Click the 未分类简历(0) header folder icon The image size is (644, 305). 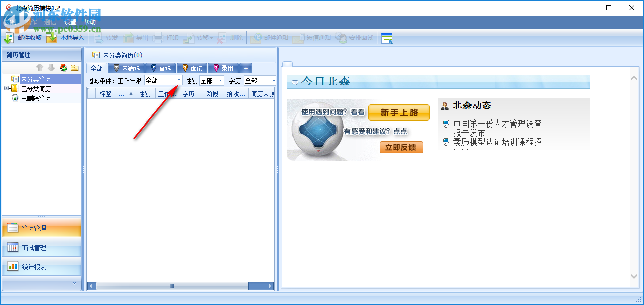[x=96, y=55]
